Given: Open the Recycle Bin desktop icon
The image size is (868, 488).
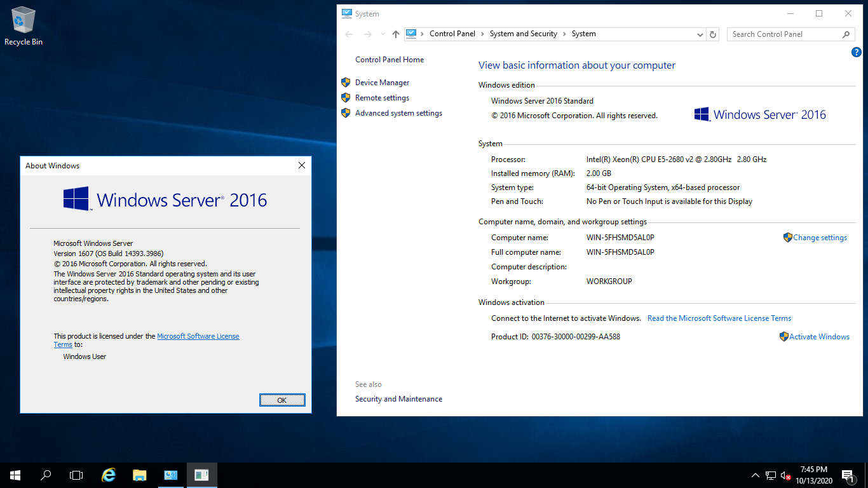Looking at the screenshot, I should click(x=24, y=27).
